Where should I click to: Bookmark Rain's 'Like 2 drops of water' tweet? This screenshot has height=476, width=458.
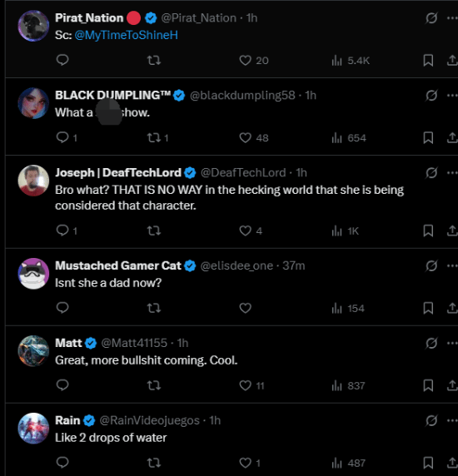point(428,463)
